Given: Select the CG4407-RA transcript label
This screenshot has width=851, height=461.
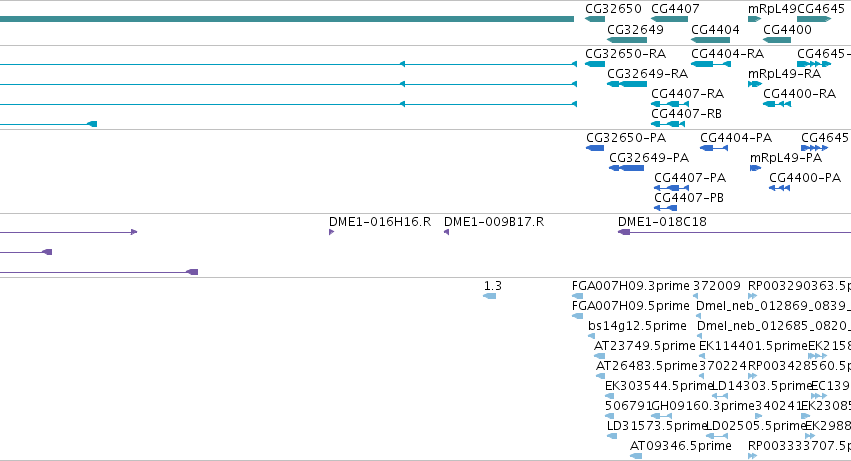Looking at the screenshot, I should (688, 93).
